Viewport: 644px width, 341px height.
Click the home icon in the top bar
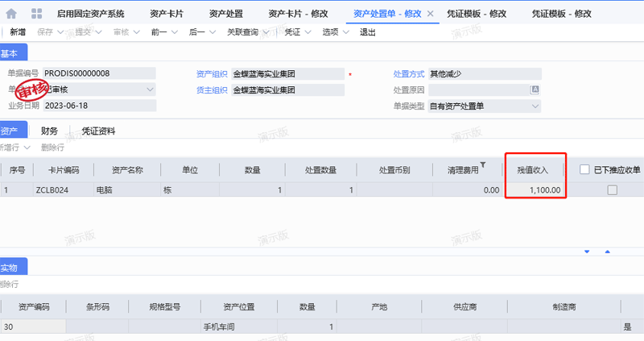[x=12, y=14]
